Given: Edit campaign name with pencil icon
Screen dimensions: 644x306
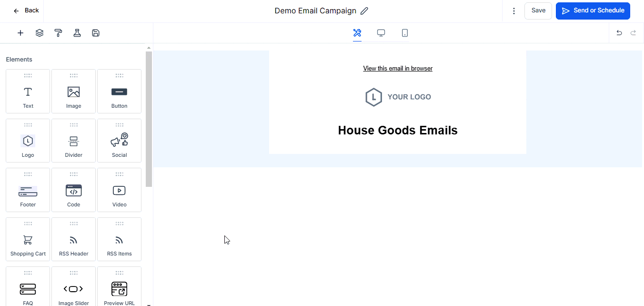Looking at the screenshot, I should point(364,11).
